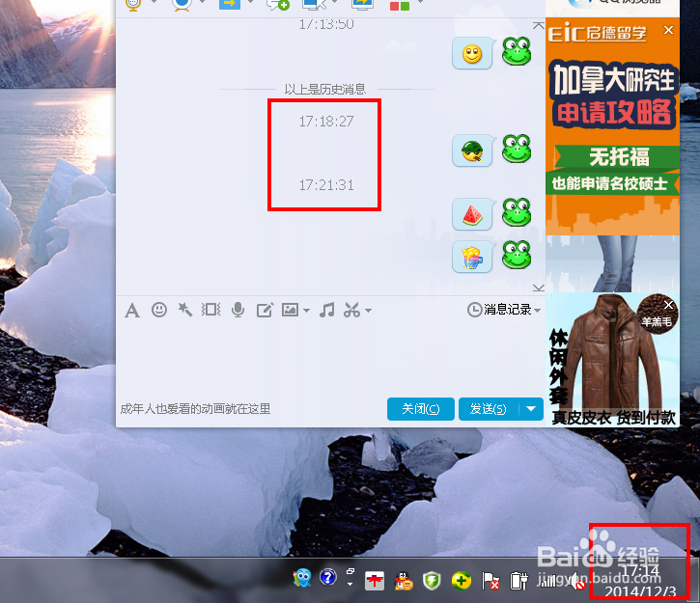Image resolution: width=700 pixels, height=603 pixels.
Task: Click the muted volume speaker icon
Action: [576, 581]
